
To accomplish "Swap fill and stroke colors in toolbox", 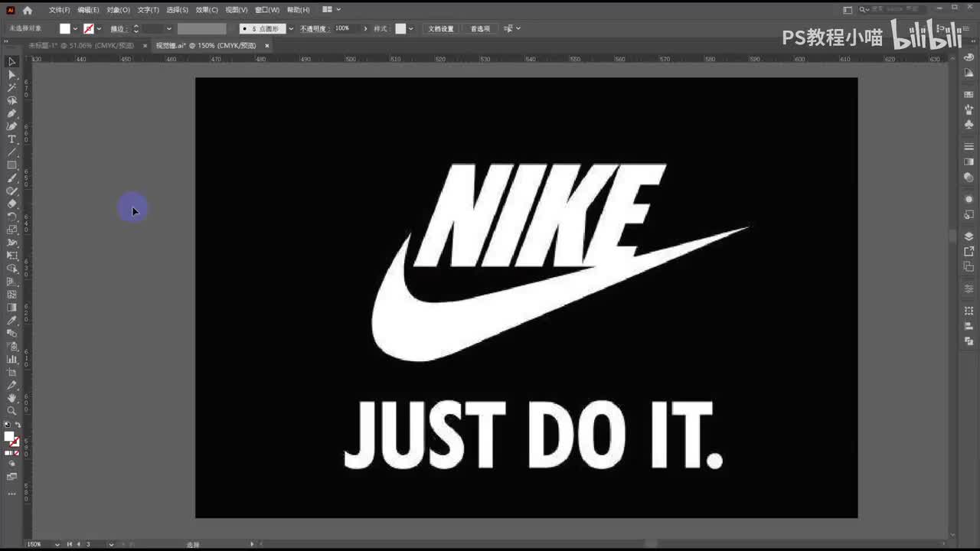I will coord(18,425).
